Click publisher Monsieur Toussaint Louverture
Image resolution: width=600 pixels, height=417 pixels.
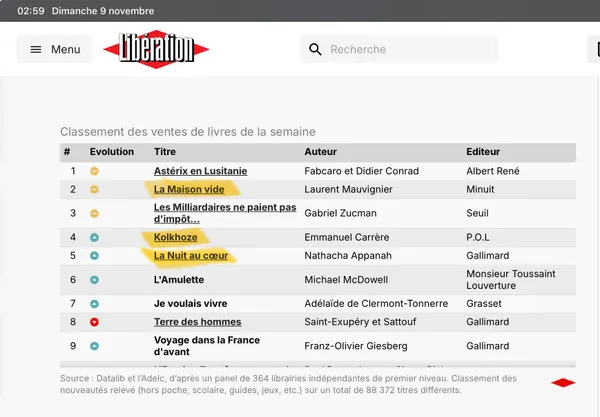point(511,280)
